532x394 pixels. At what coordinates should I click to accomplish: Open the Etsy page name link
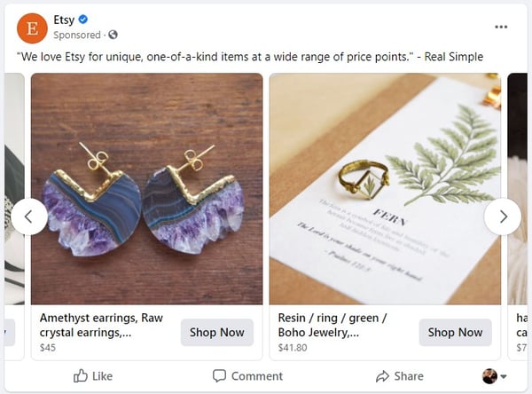point(63,19)
